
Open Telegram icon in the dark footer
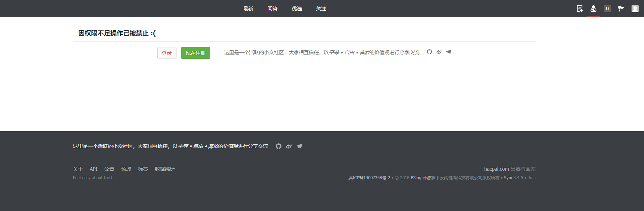[x=299, y=146]
